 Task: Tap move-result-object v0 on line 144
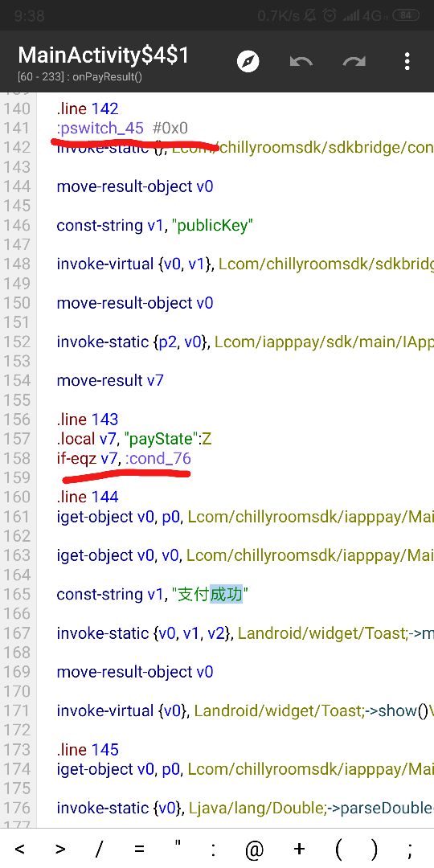point(134,186)
